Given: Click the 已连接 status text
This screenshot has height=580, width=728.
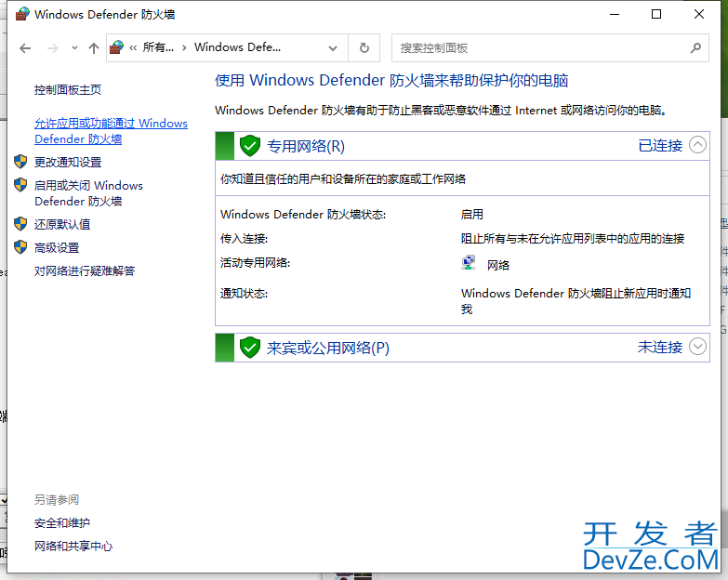Looking at the screenshot, I should pos(660,146).
